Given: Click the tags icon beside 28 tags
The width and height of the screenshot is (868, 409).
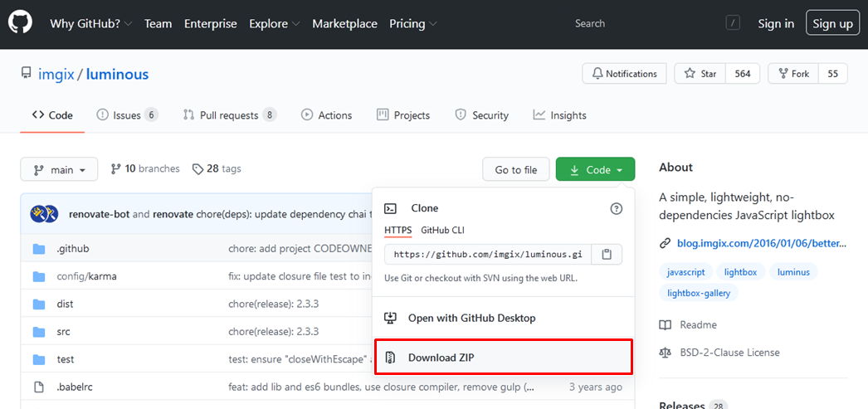Looking at the screenshot, I should pyautogui.click(x=197, y=168).
